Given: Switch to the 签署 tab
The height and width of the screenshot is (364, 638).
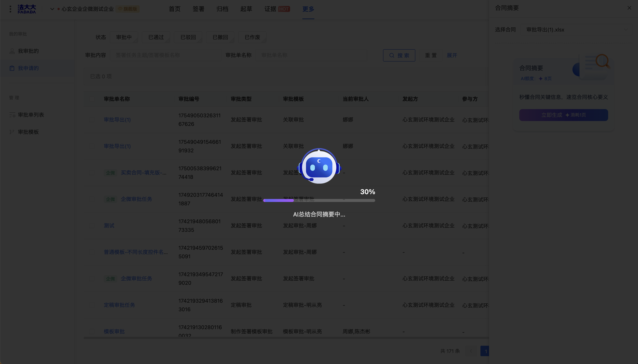Looking at the screenshot, I should click(198, 9).
